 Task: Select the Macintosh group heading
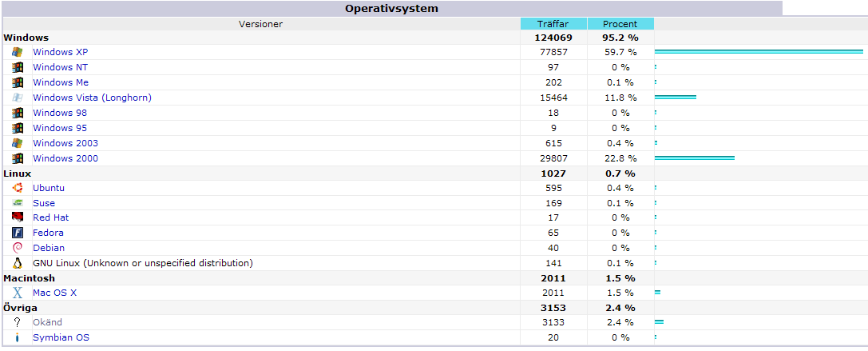point(30,277)
